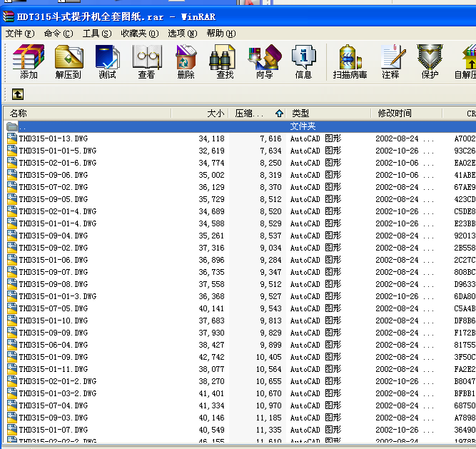Screen dimensions: 476x449
Task: Select file THD315-01-10.DWG
Action: coord(54,321)
